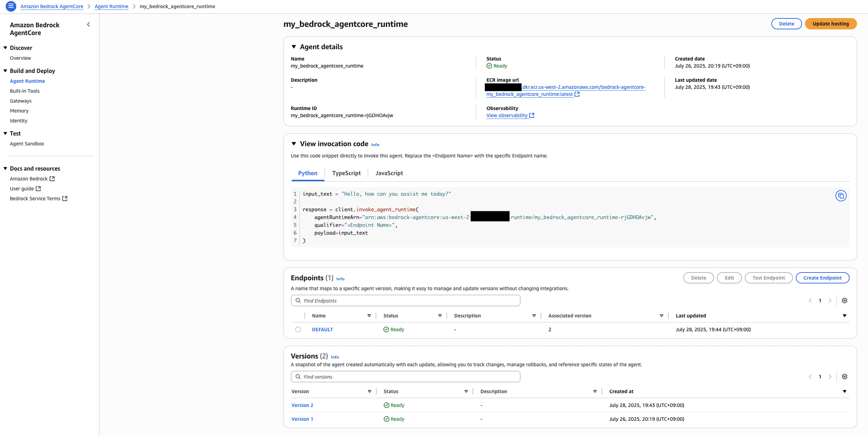This screenshot has height=436, width=868.
Task: Switch to the TypeScript code tab
Action: pos(346,173)
